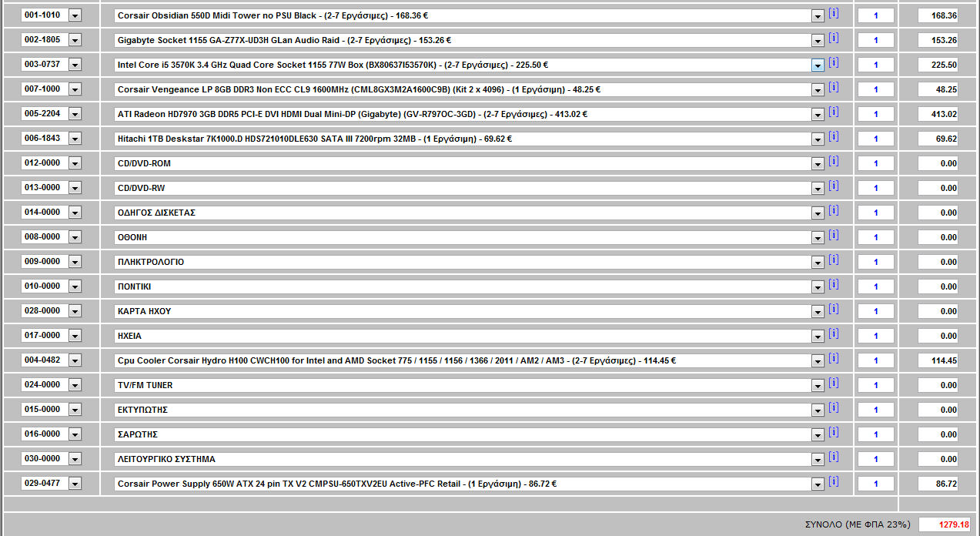Click info icon for Corsair Vengeance LP row

pyautogui.click(x=834, y=87)
